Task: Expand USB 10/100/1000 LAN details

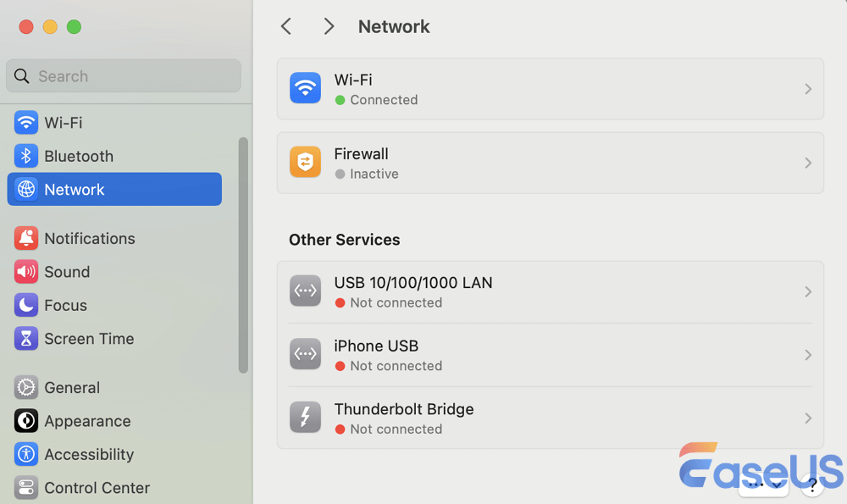Action: click(807, 291)
